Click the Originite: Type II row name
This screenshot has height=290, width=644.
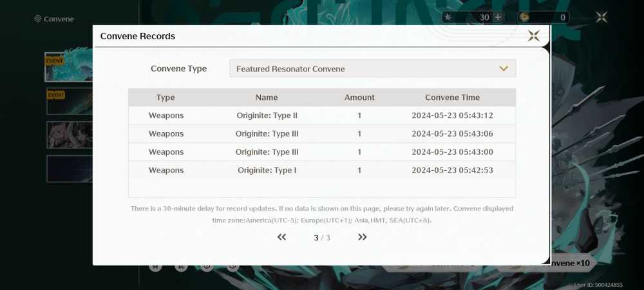tap(267, 115)
